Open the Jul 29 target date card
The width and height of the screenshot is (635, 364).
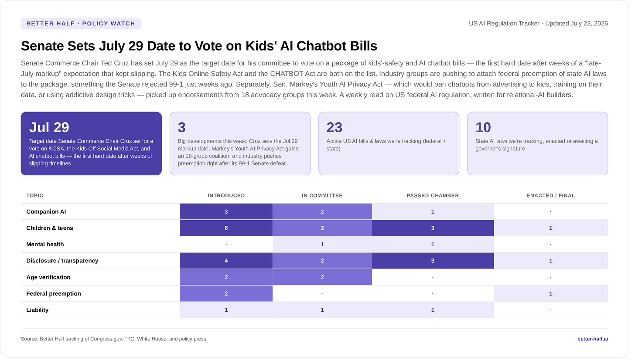(x=91, y=143)
